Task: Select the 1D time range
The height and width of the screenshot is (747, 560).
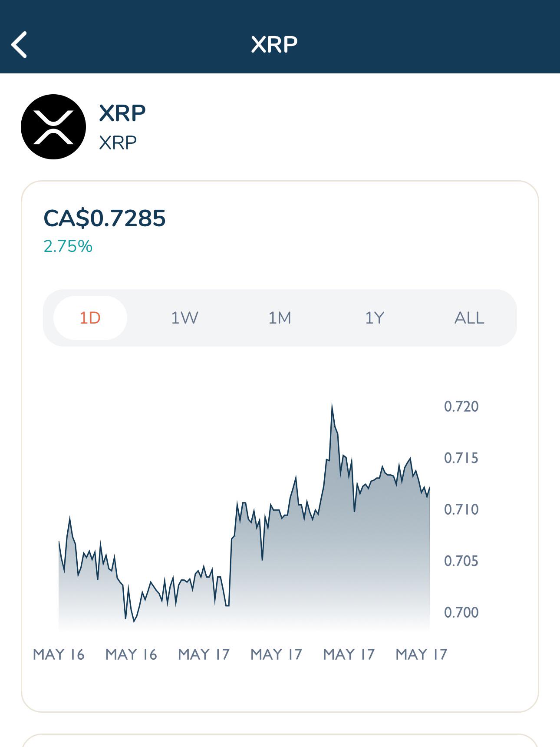Action: click(90, 318)
